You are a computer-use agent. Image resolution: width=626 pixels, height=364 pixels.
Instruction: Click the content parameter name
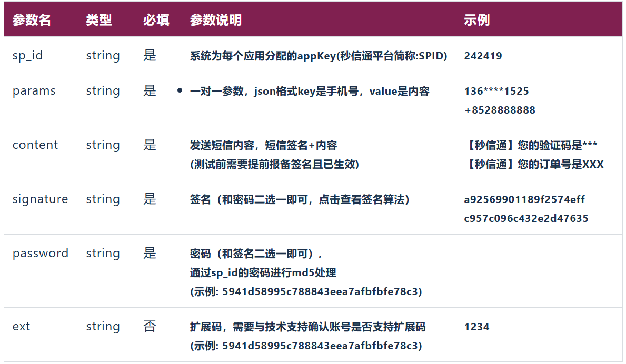pyautogui.click(x=35, y=145)
